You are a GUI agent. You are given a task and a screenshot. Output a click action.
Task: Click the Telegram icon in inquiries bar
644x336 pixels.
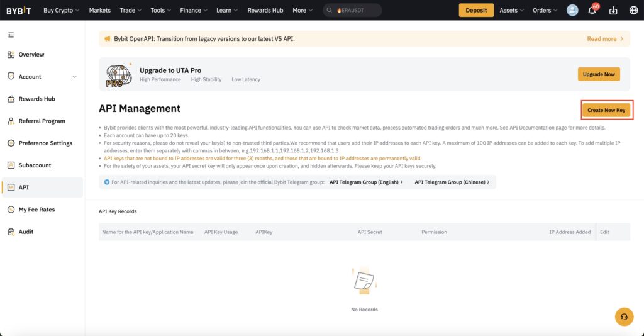point(107,182)
